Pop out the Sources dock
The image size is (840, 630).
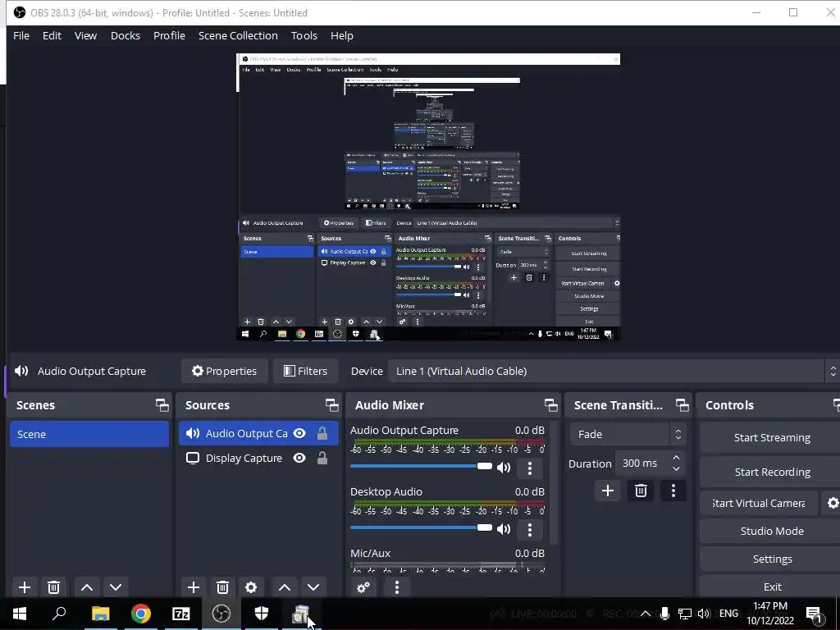coord(332,405)
